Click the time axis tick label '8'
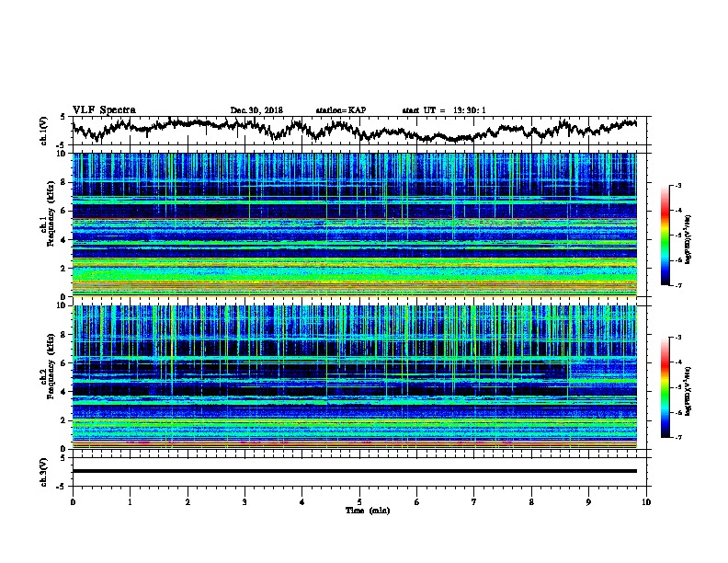Image resolution: width=728 pixels, height=563 pixels. [x=531, y=502]
